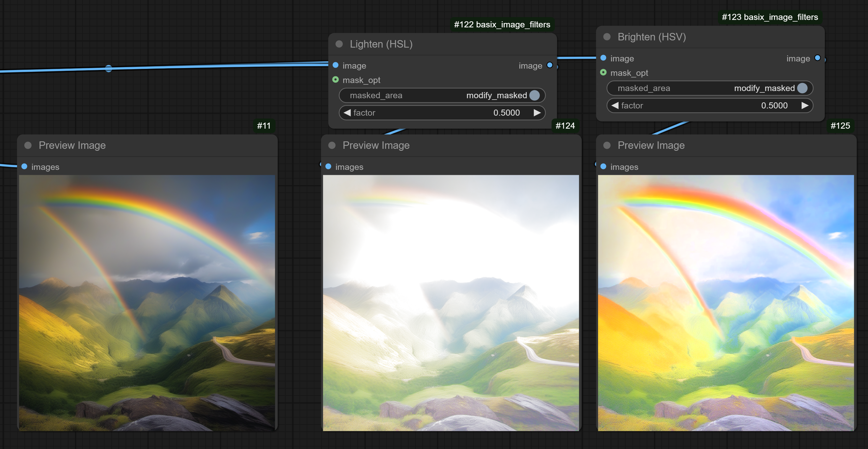Collapse the Lighten (HSL) node using its dot
The image size is (868, 449).
339,44
